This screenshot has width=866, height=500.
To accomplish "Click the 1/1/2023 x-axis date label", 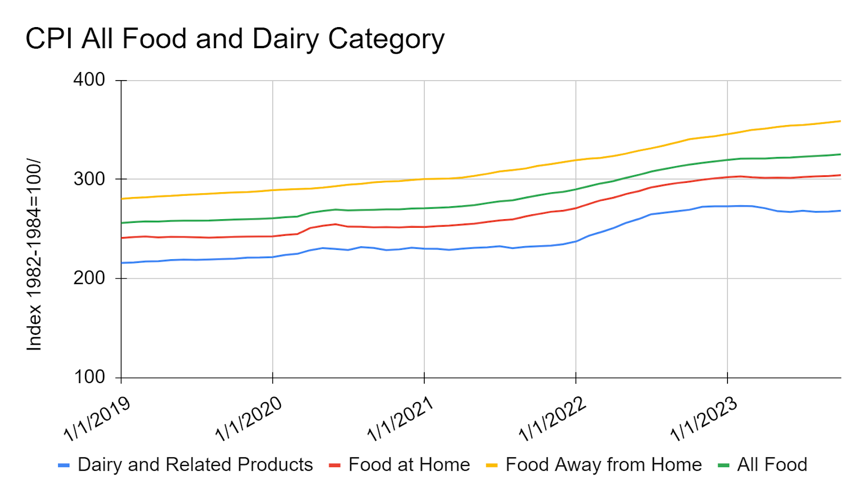I will click(x=704, y=418).
